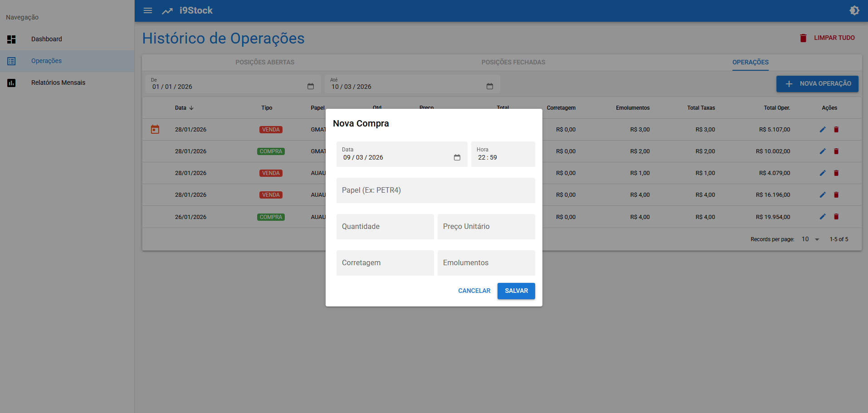The width and height of the screenshot is (868, 413).
Task: Edit the R$ 4.079,00 operation
Action: tap(823, 173)
